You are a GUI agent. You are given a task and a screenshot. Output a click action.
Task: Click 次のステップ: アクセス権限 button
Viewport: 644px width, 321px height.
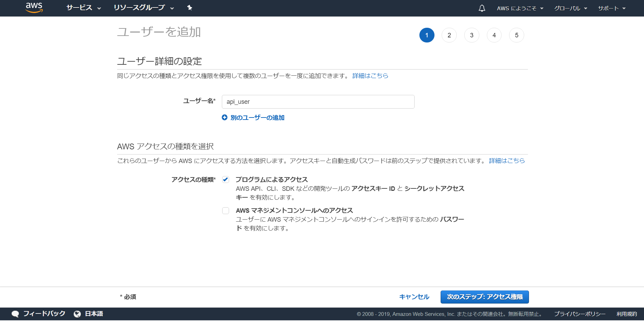pos(485,297)
